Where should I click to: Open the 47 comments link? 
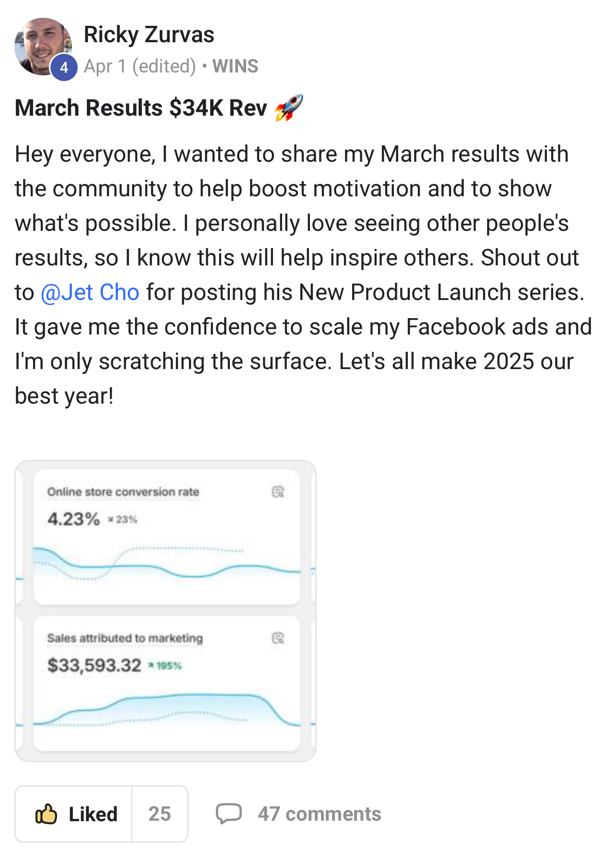tap(319, 814)
